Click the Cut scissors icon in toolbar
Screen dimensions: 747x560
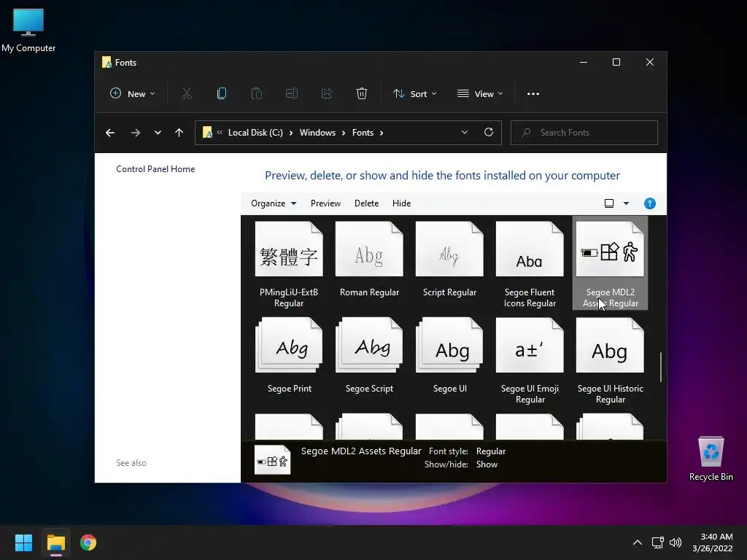[x=186, y=94]
